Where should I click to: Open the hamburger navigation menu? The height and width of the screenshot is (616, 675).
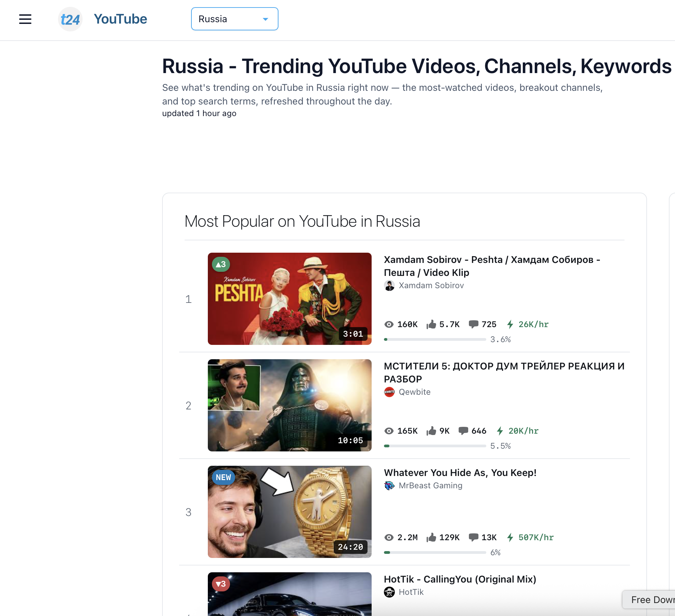pos(25,19)
